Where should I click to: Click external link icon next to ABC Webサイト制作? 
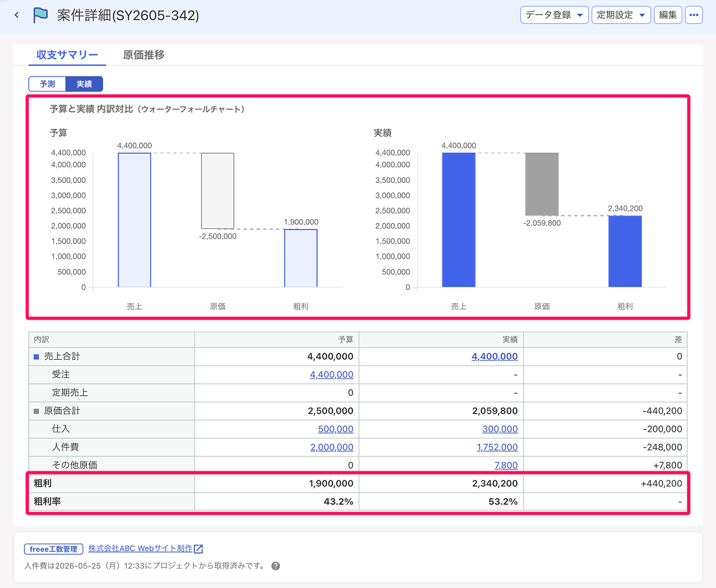pyautogui.click(x=198, y=548)
